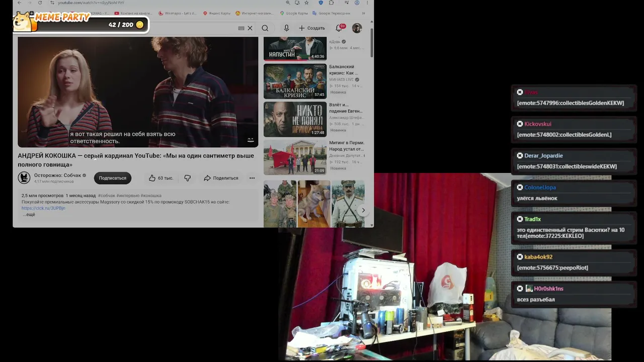The height and width of the screenshot is (362, 644).
Task: Open video title Балканский кризис: Как
Action: click(x=344, y=70)
